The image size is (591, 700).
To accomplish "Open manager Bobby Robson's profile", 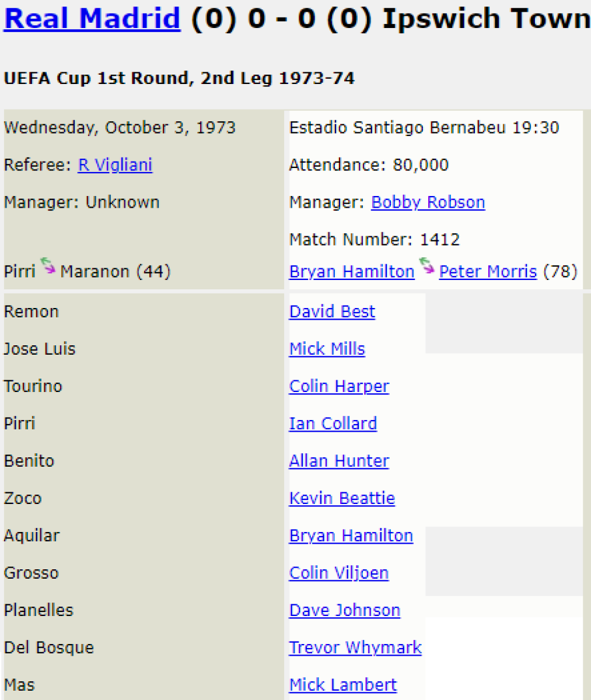I will (428, 202).
